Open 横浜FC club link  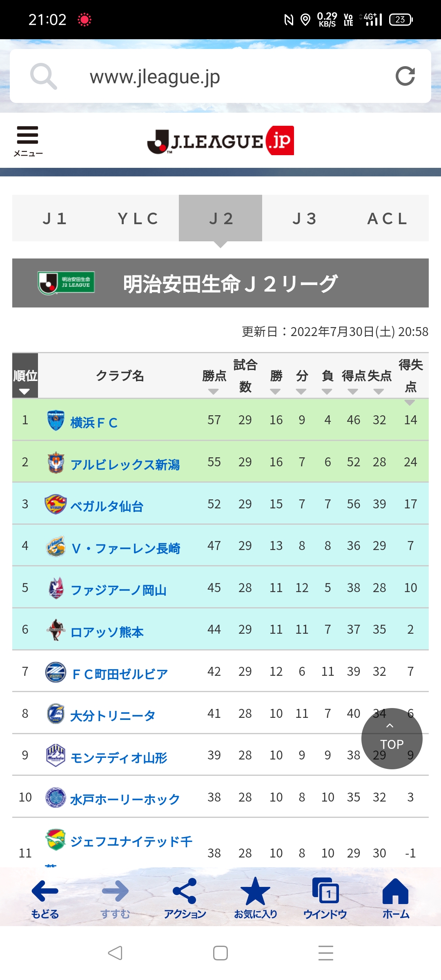tap(94, 422)
